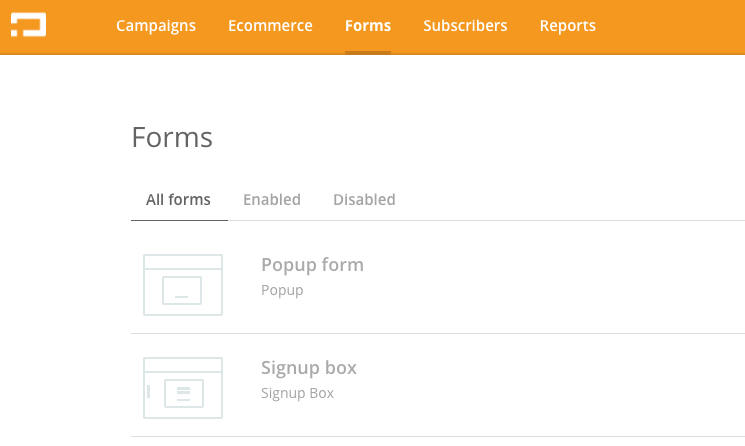Click the inner popup rectangle in Popup icon

[182, 290]
